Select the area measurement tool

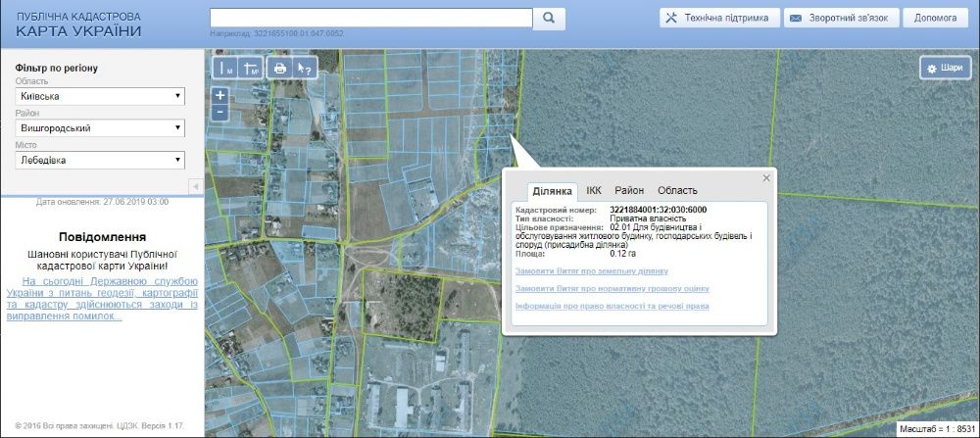(x=251, y=69)
